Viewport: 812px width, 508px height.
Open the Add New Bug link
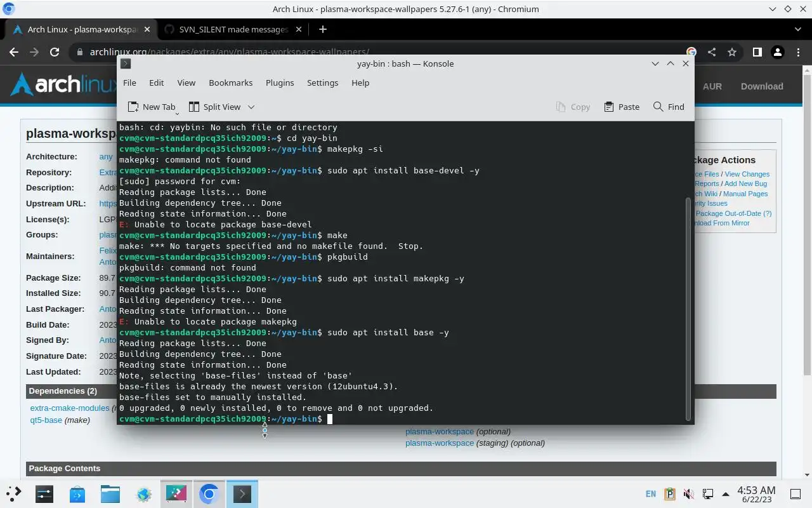point(745,184)
